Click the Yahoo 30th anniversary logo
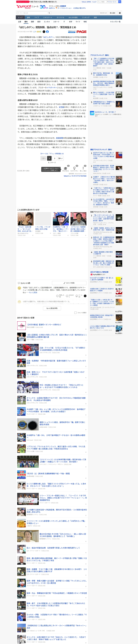This screenshot has width=138, height=644. (x=44, y=7)
